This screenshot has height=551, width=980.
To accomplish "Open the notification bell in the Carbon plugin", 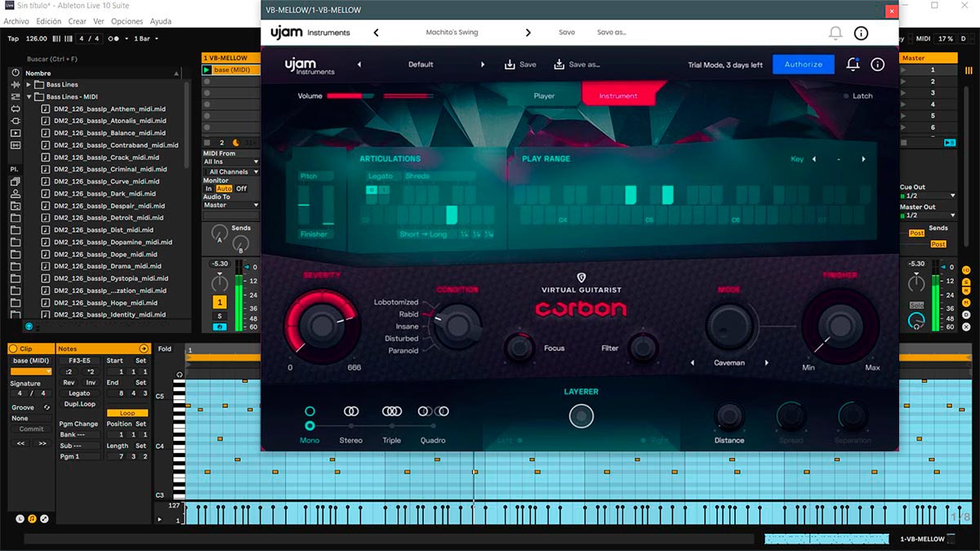I will pyautogui.click(x=853, y=64).
